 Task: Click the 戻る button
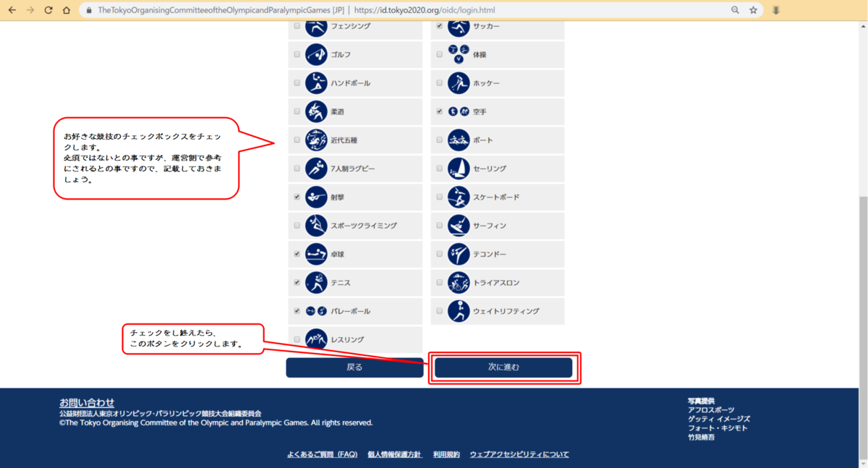point(354,367)
